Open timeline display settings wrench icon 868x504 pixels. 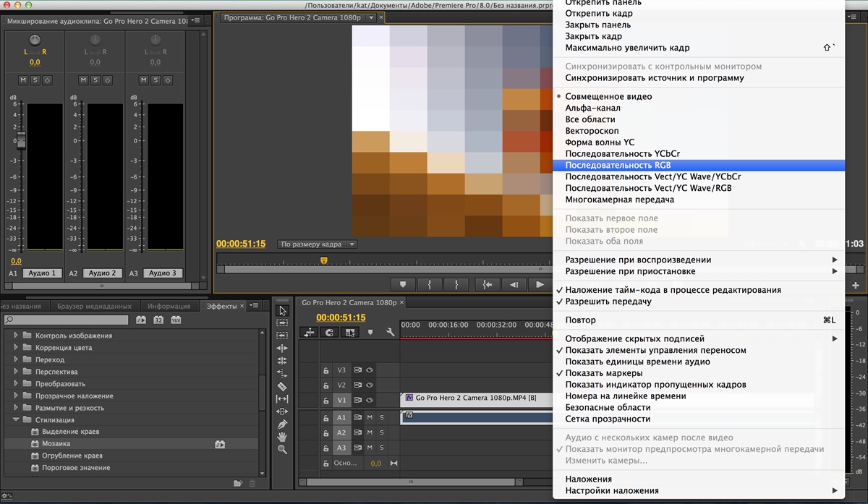tap(391, 332)
